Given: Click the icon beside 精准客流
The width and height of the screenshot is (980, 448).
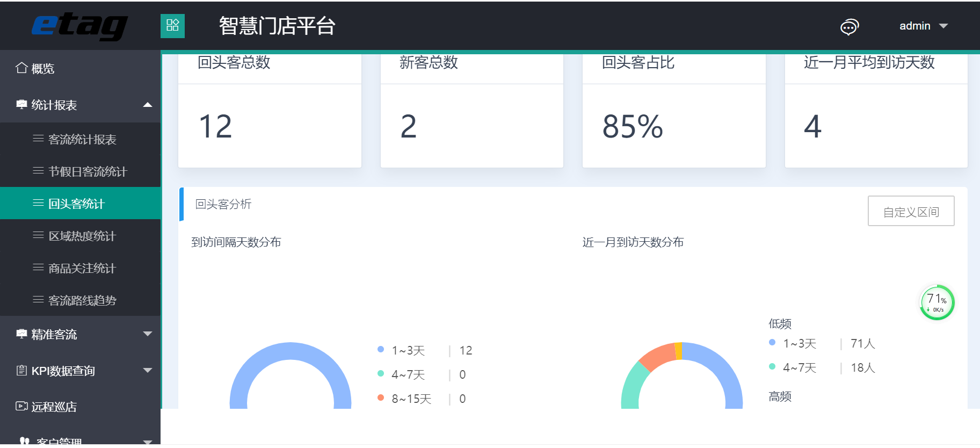Looking at the screenshot, I should 21,334.
